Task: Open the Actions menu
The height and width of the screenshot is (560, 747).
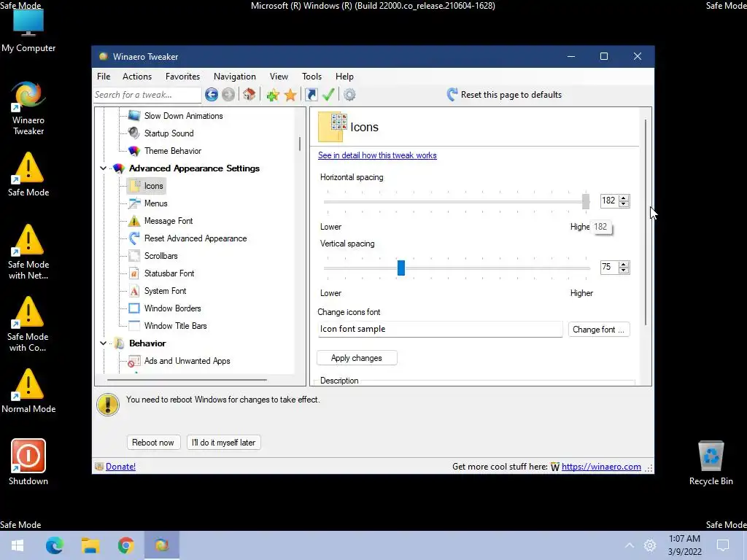Action: [x=136, y=76]
